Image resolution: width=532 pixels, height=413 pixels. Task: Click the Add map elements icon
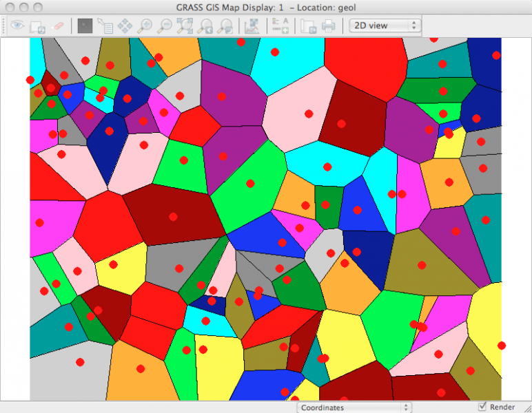(280, 26)
